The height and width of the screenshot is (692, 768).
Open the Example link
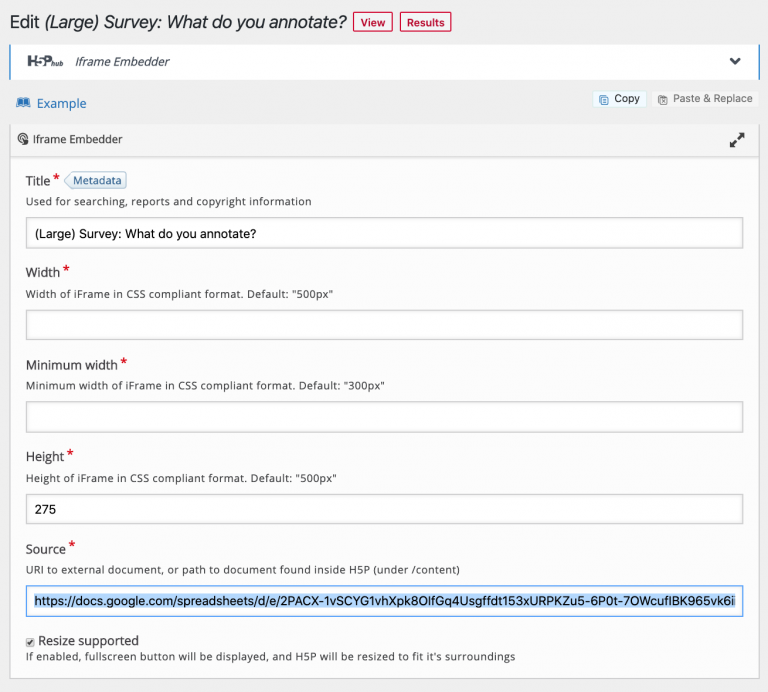pos(61,103)
